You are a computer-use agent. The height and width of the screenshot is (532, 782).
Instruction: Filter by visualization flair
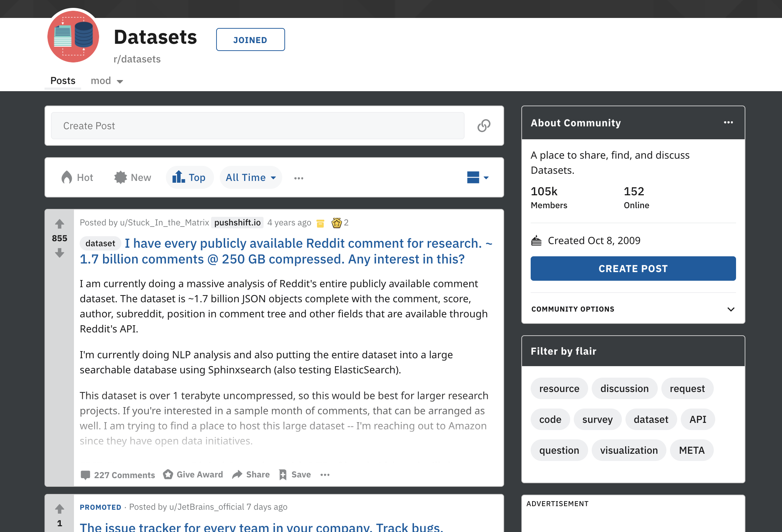(x=629, y=450)
